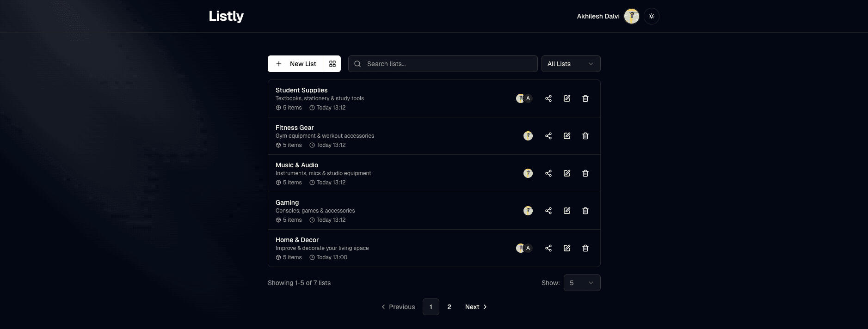Switch to grid view layout

pos(332,64)
